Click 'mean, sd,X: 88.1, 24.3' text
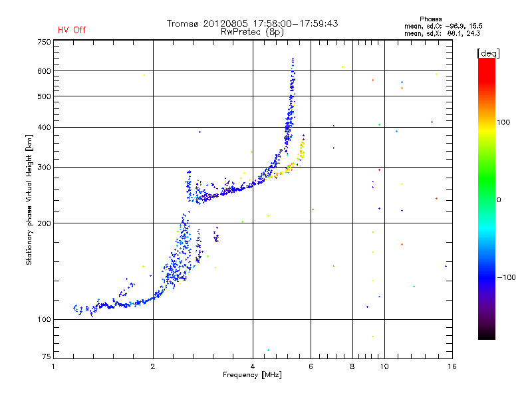The image size is (532, 399). (442, 33)
